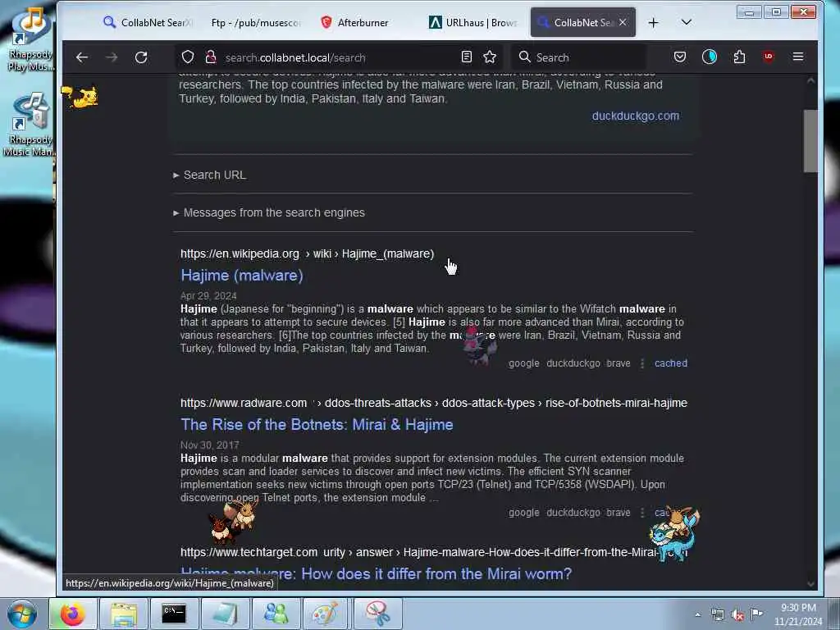This screenshot has width=840, height=630.
Task: Open the Pocket save icon
Action: pyautogui.click(x=680, y=57)
